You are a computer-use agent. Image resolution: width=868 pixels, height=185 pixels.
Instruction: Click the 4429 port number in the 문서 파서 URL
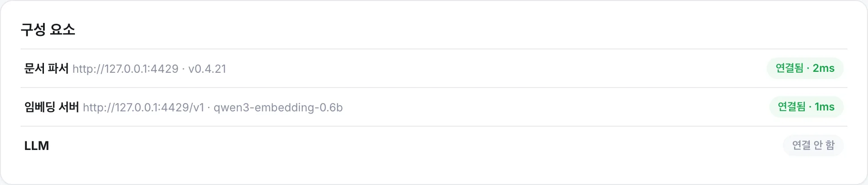click(165, 69)
